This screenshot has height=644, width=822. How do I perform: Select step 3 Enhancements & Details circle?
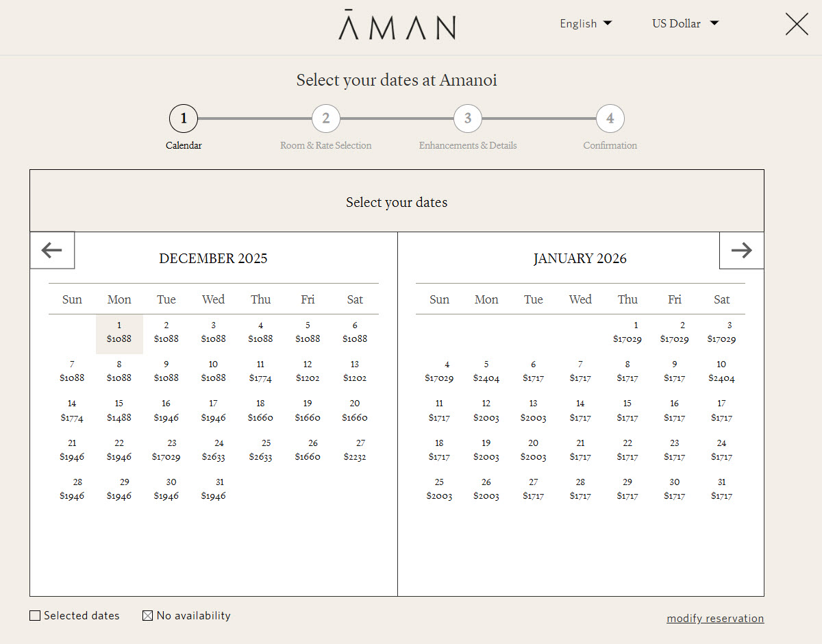point(468,119)
